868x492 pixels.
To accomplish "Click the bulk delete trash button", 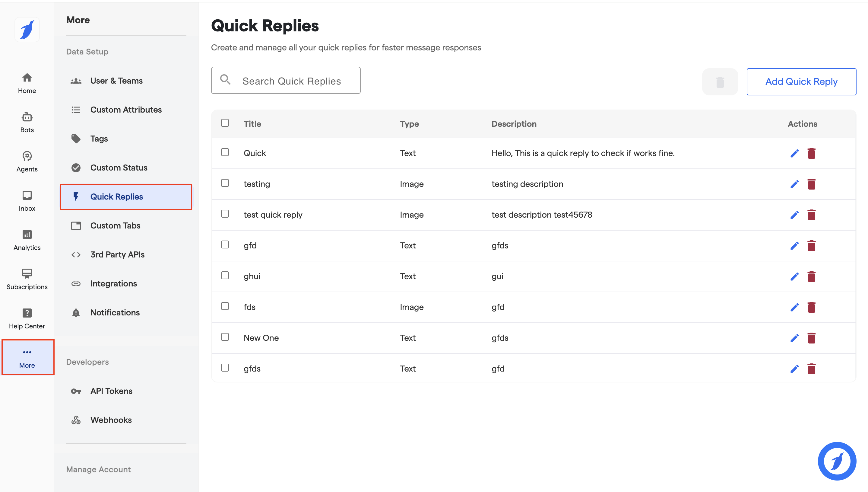I will click(720, 82).
